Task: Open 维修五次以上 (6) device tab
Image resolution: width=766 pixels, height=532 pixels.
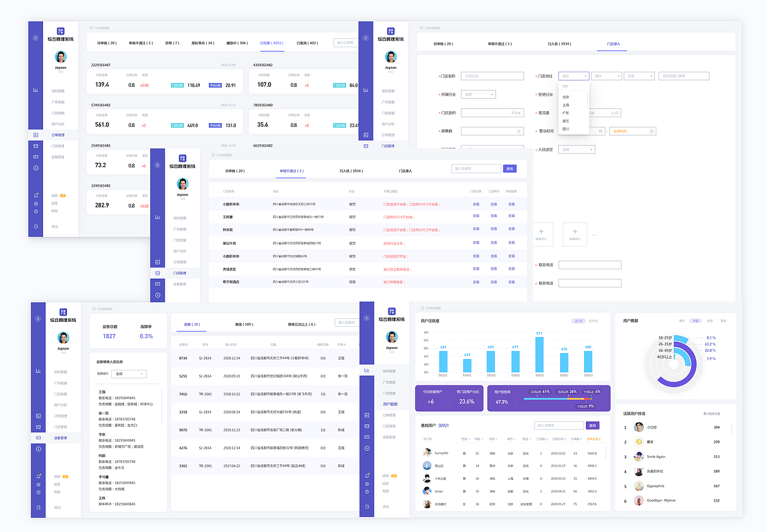Action: (x=302, y=324)
